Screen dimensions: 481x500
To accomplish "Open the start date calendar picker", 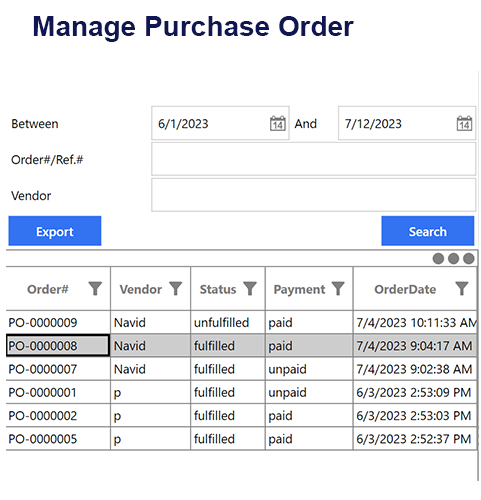I will coord(277,123).
